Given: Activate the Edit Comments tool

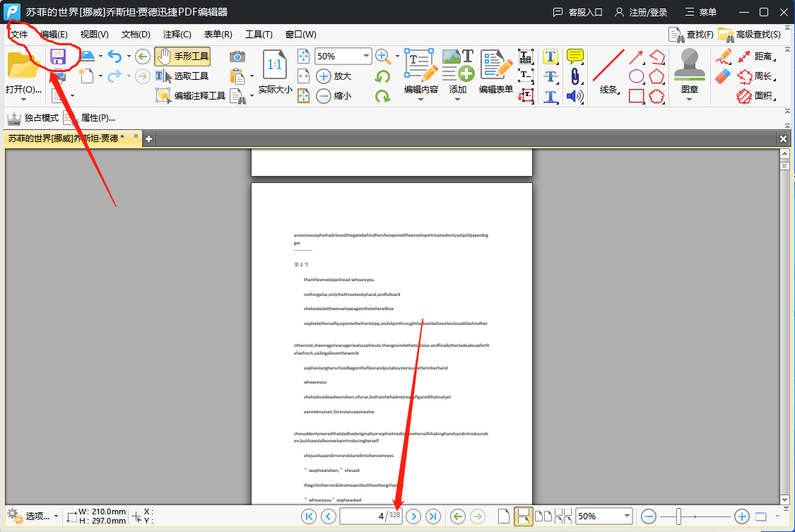Looking at the screenshot, I should (191, 96).
